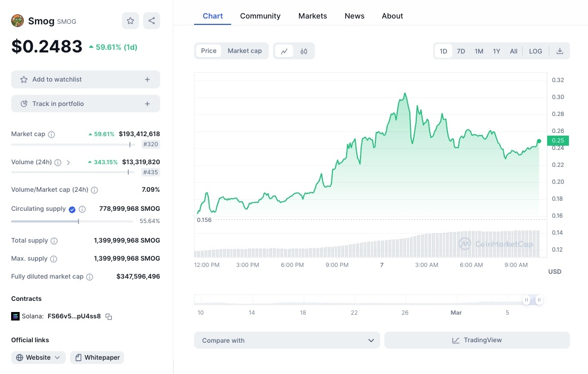Open chart in TradingView
The height and width of the screenshot is (374, 588).
[477, 340]
